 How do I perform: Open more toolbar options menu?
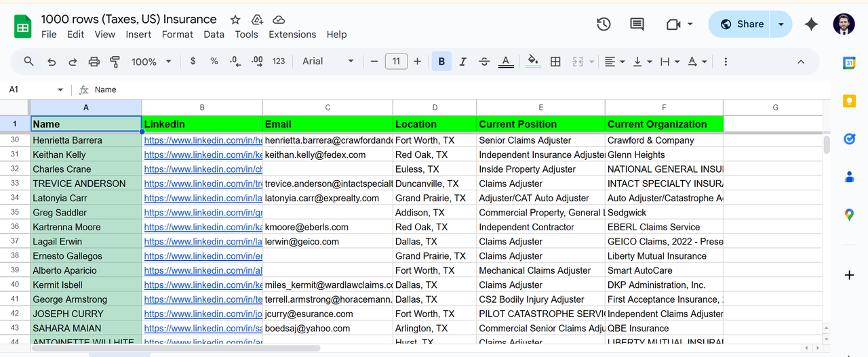tap(726, 62)
